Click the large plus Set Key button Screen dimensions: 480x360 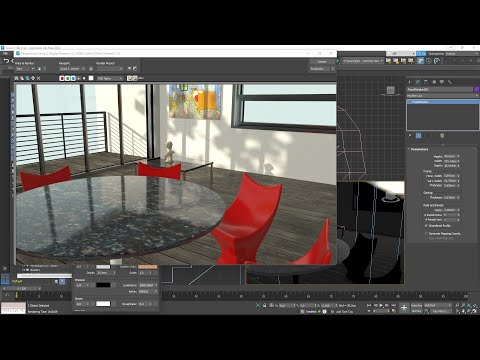pyautogui.click(x=404, y=308)
